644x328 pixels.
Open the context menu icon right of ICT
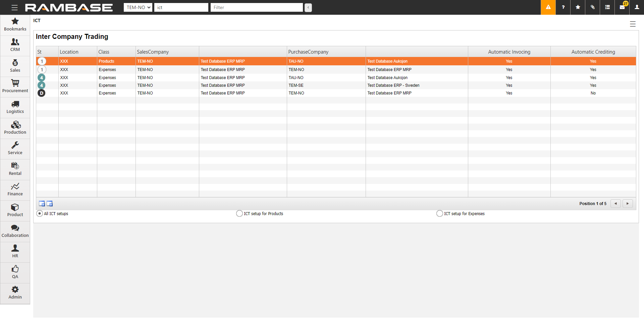(633, 24)
